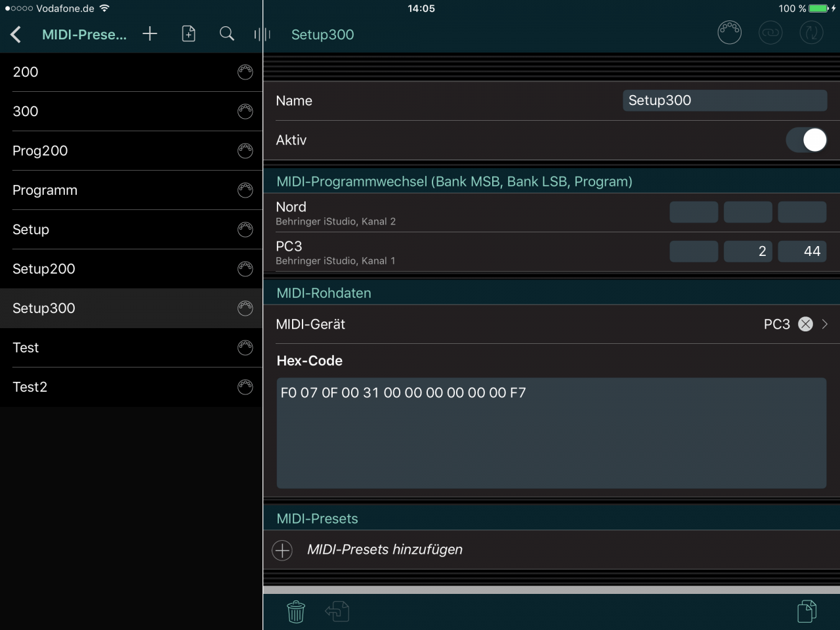Select the Setup preset
The height and width of the screenshot is (630, 840).
pos(131,230)
